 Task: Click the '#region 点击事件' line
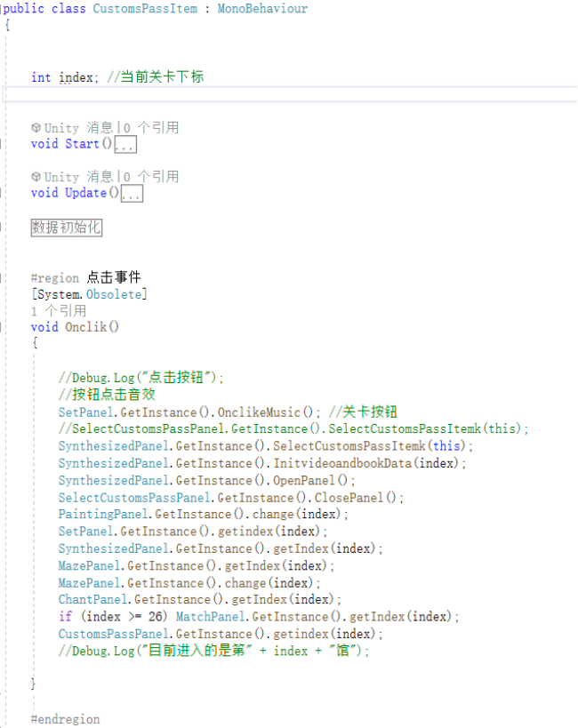(x=85, y=277)
